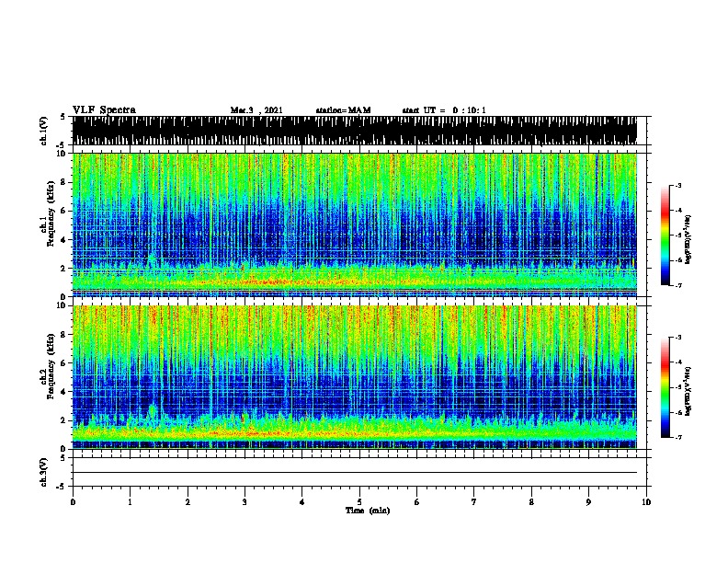Click the -7 label on ch.1 color bar
This screenshot has width=728, height=563.
[x=677, y=285]
